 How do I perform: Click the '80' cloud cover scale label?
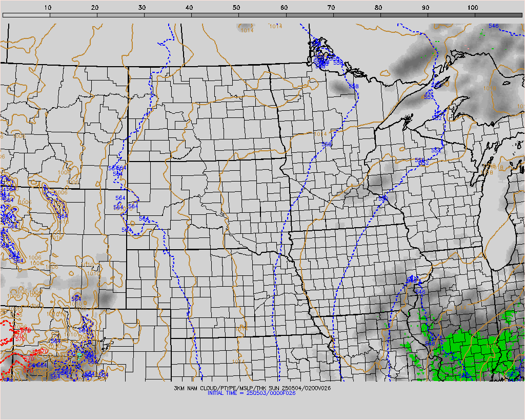pos(378,7)
